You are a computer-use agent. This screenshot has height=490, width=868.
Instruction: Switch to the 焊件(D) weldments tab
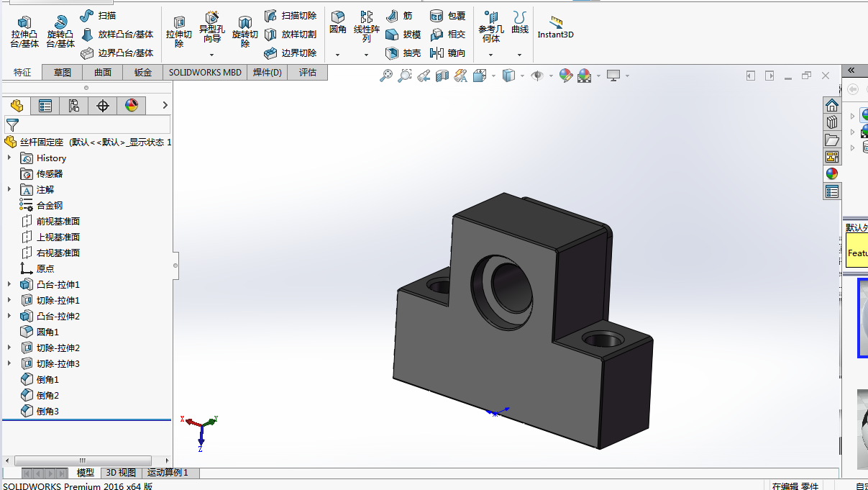click(268, 72)
